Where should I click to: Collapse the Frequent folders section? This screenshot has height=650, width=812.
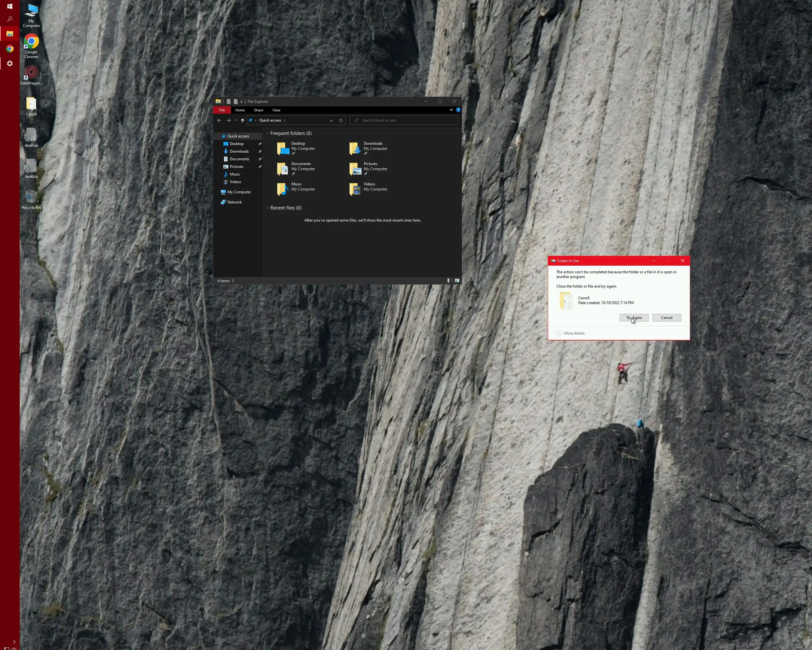pyautogui.click(x=267, y=133)
